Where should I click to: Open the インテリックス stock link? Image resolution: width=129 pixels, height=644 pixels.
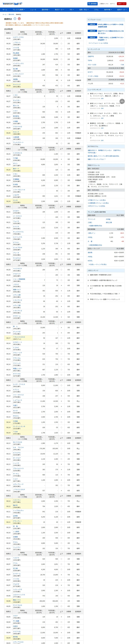tap(18, 64)
